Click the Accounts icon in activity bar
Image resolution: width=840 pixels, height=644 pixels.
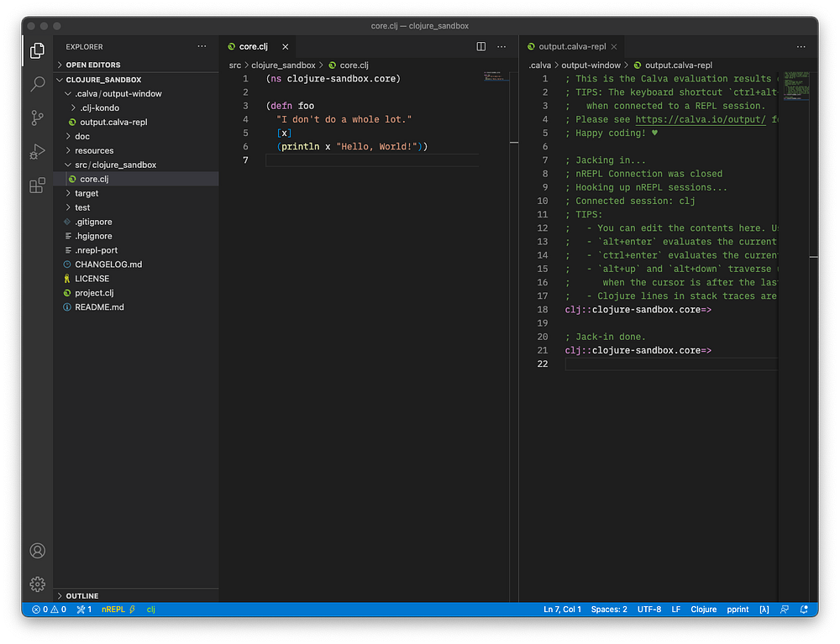click(x=38, y=551)
